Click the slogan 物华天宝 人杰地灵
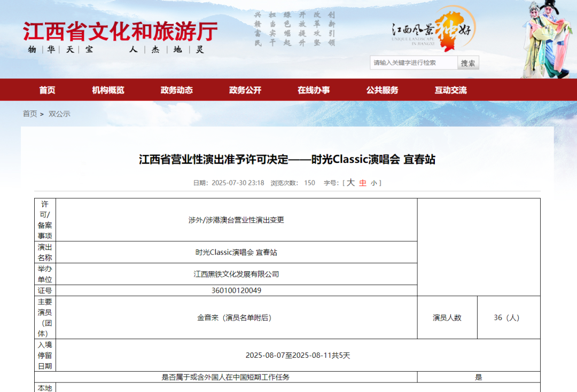The image size is (577, 392). pos(116,49)
